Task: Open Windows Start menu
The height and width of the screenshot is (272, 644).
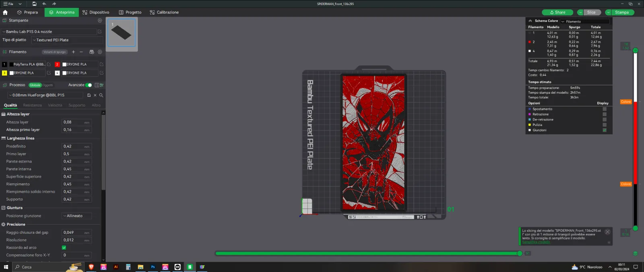Action: pyautogui.click(x=6, y=267)
